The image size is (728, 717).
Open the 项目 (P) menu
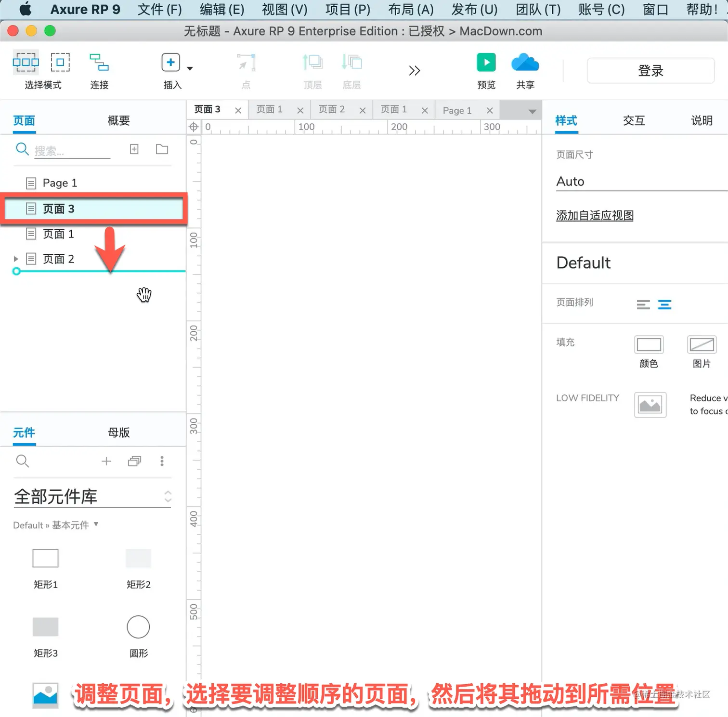(x=348, y=9)
